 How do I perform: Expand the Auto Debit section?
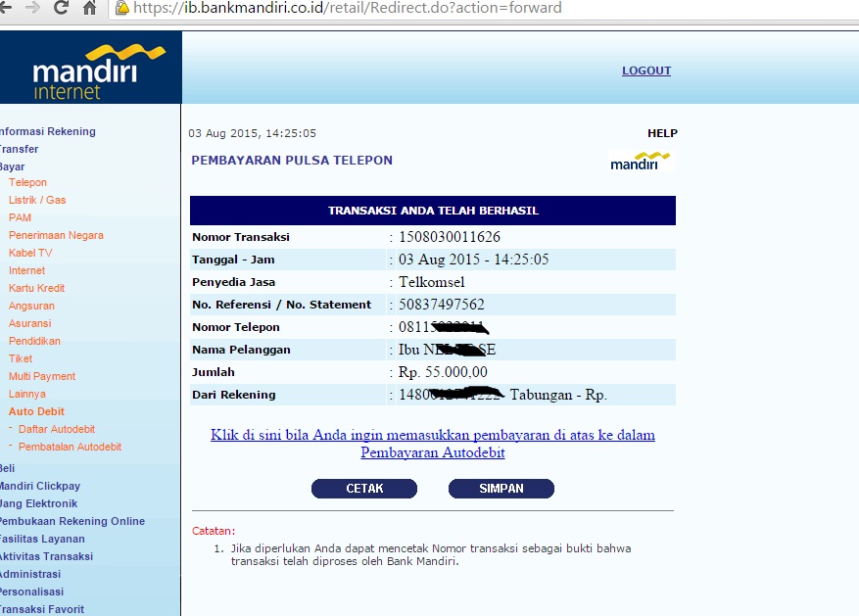pos(36,411)
